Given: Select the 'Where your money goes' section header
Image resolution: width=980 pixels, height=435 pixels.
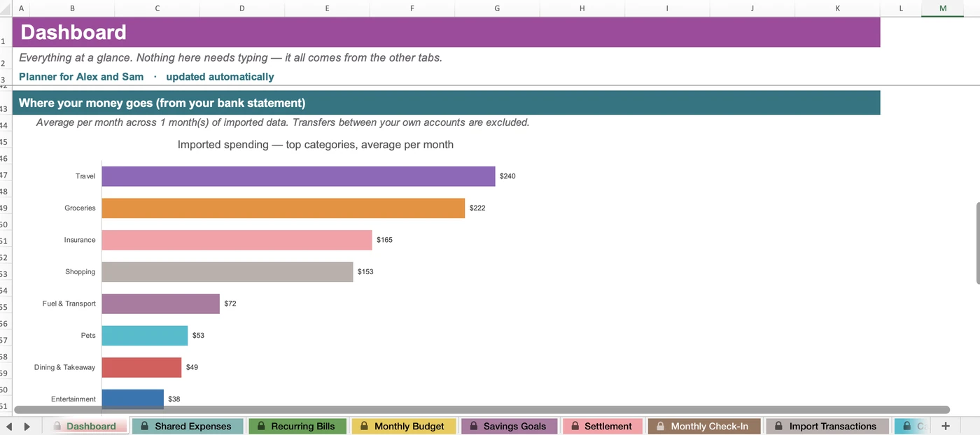Looking at the screenshot, I should point(446,103).
